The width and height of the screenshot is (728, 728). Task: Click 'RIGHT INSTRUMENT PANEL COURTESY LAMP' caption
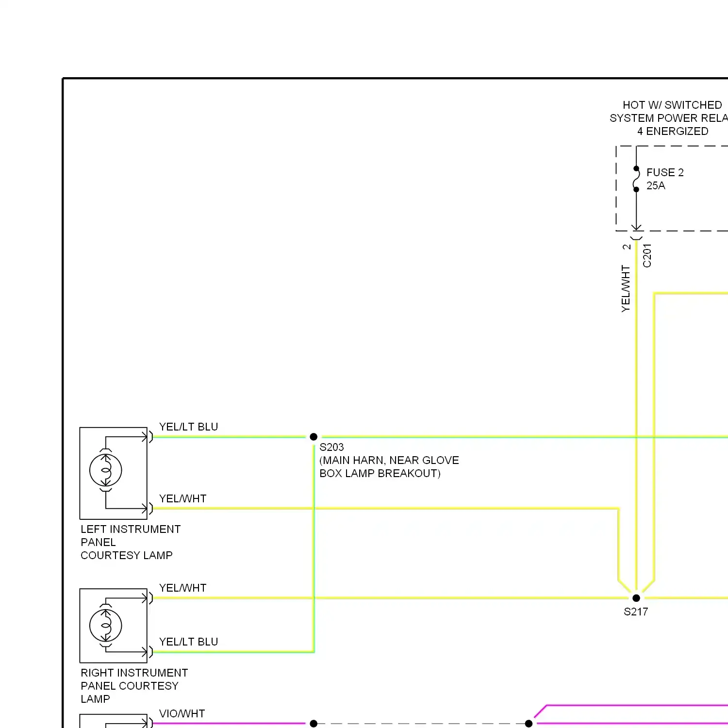pos(134,686)
